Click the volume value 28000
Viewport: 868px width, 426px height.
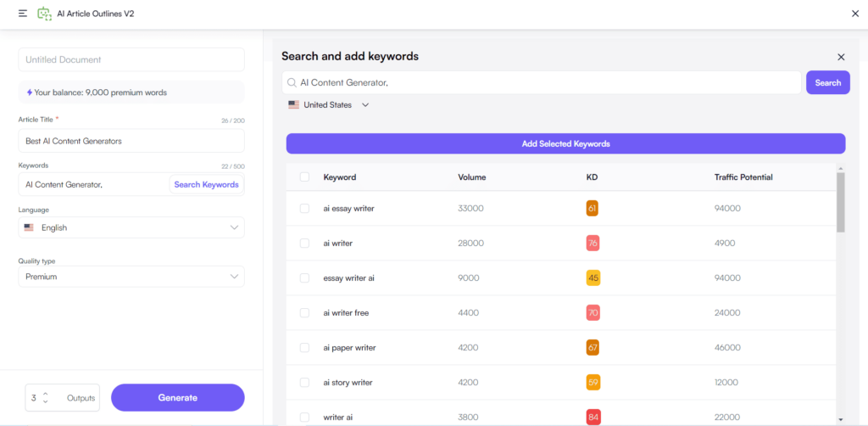pos(471,244)
